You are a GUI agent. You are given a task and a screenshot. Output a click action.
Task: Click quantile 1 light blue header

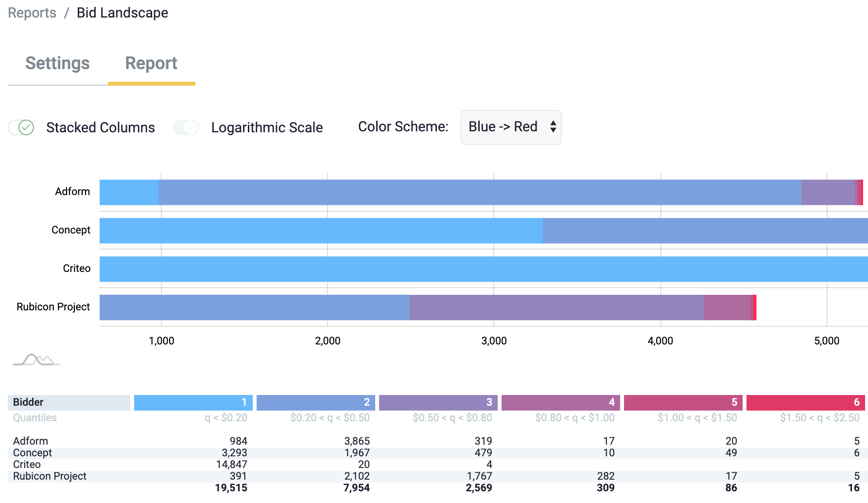coord(193,402)
